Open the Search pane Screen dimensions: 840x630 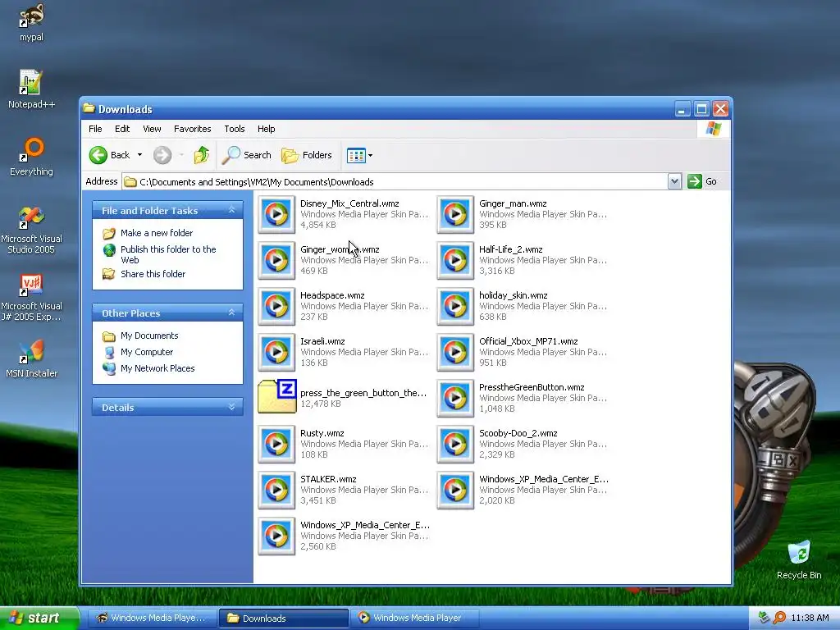pyautogui.click(x=247, y=155)
